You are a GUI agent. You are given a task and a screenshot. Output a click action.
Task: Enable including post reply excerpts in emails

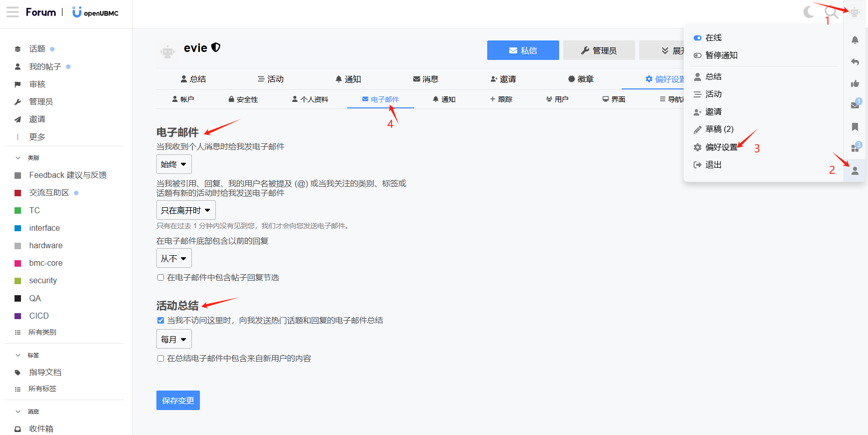point(160,278)
